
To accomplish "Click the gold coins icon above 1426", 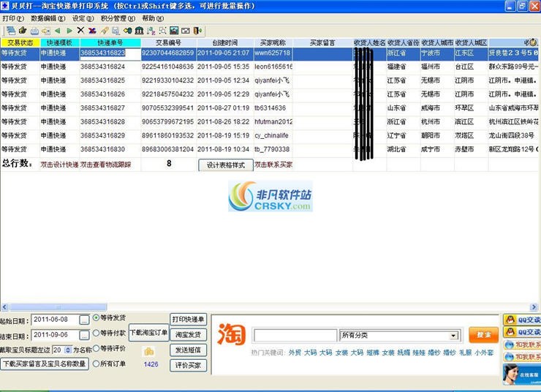I will coord(149,352).
